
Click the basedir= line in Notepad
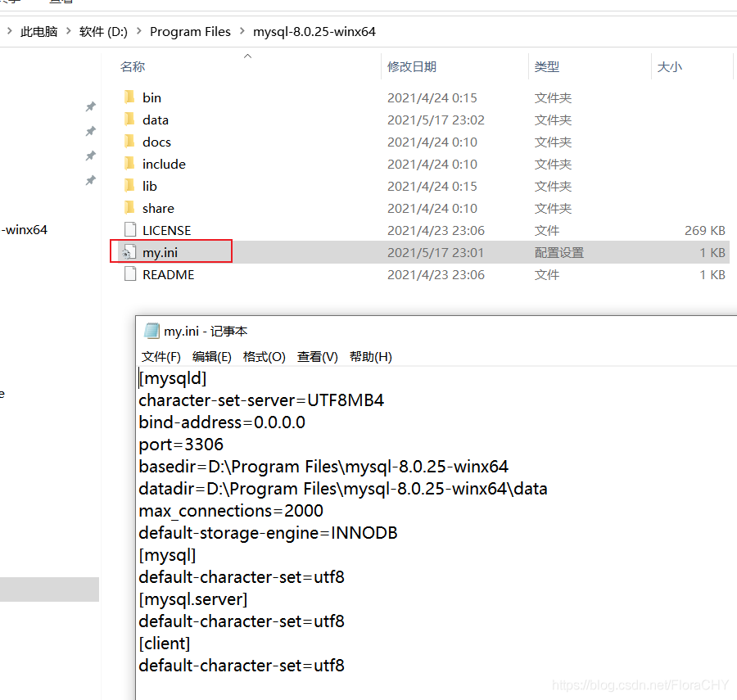(323, 466)
